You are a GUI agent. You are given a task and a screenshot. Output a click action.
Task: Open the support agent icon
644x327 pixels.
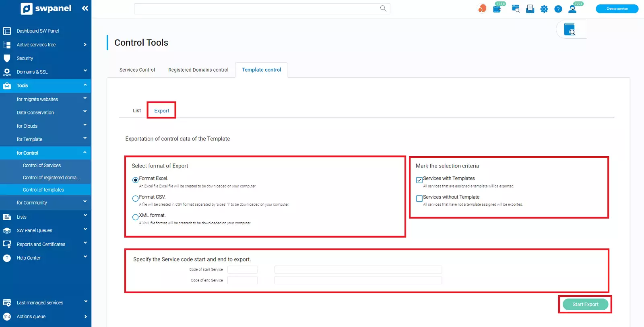pos(572,9)
